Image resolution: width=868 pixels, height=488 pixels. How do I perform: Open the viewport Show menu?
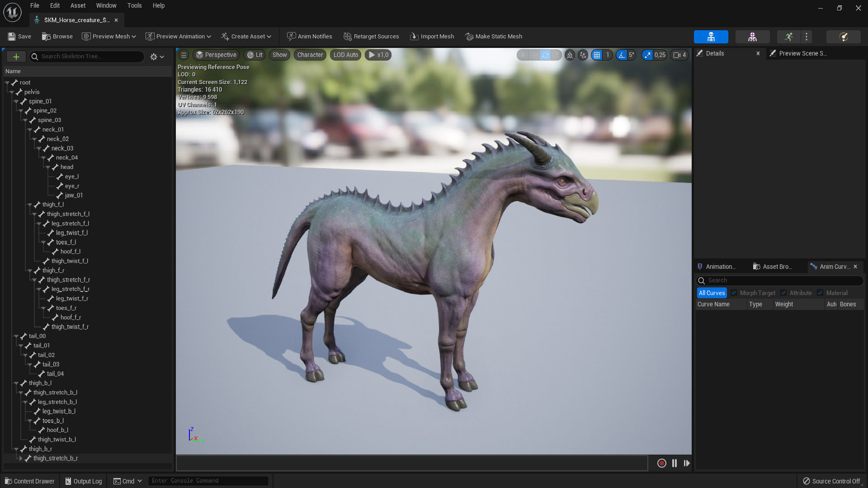(x=279, y=55)
